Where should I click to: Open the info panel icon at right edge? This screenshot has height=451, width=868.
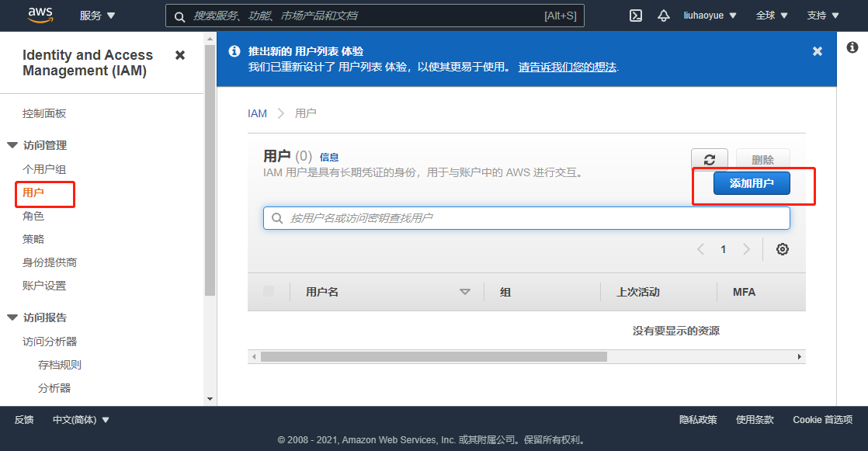point(852,47)
